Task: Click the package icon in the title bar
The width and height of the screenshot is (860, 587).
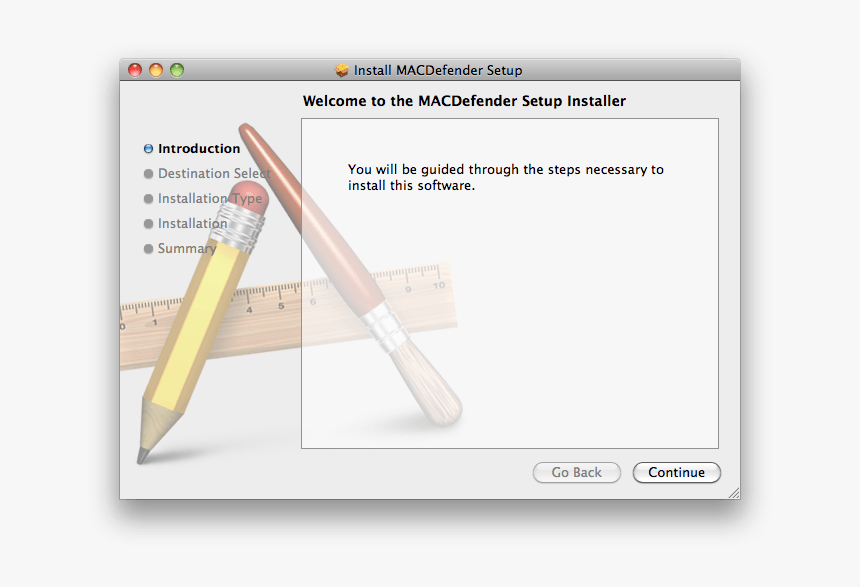Action: click(342, 70)
